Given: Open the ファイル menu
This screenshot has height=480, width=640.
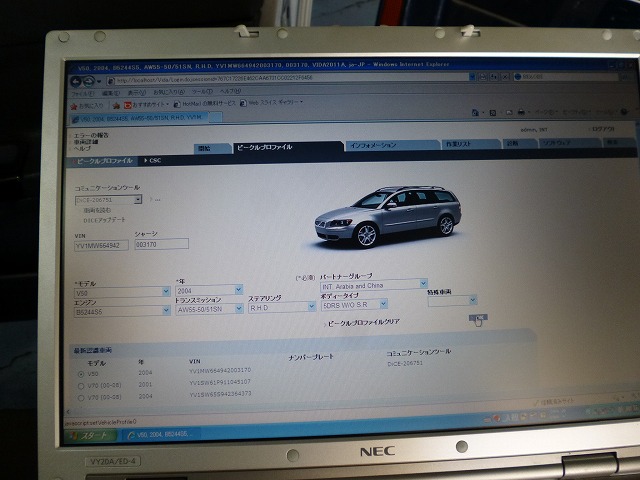Looking at the screenshot, I should pos(83,94).
